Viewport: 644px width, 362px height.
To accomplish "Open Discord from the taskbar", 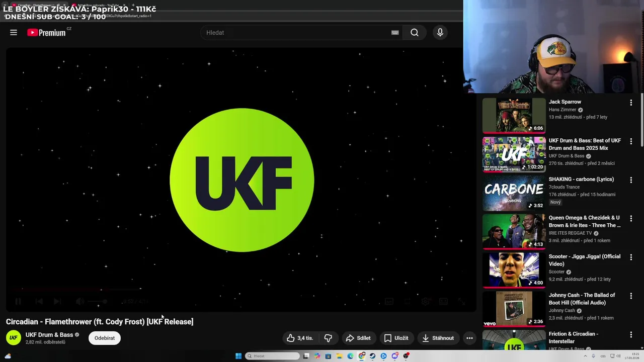I will (x=395, y=356).
